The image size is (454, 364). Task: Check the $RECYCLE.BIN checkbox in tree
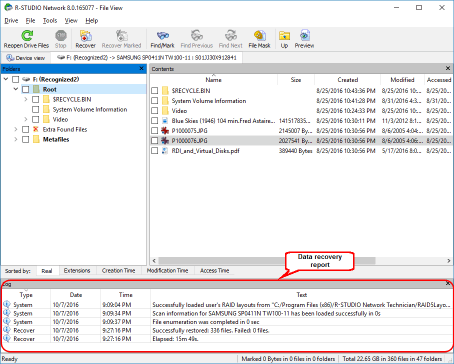click(35, 99)
